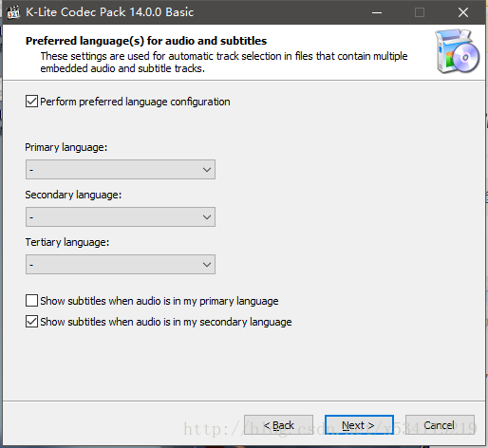Image resolution: width=488 pixels, height=448 pixels.
Task: Enable subtitles for primary language audio
Action: [x=31, y=301]
